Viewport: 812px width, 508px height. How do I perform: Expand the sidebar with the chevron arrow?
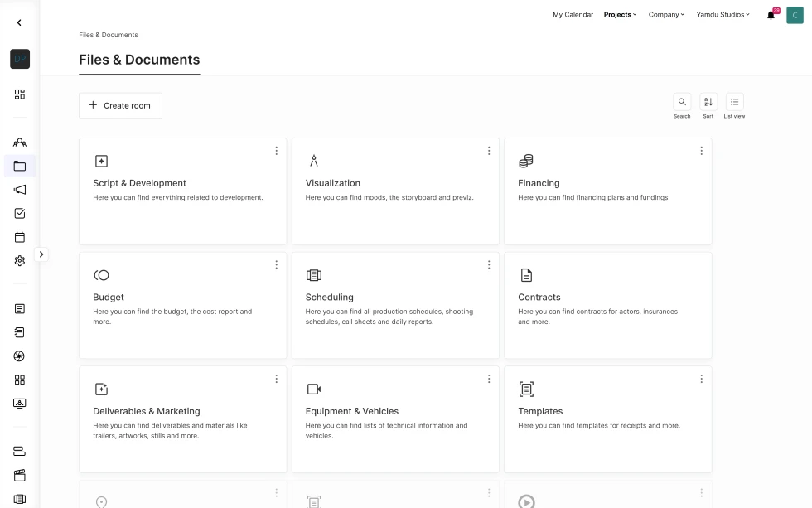[41, 254]
